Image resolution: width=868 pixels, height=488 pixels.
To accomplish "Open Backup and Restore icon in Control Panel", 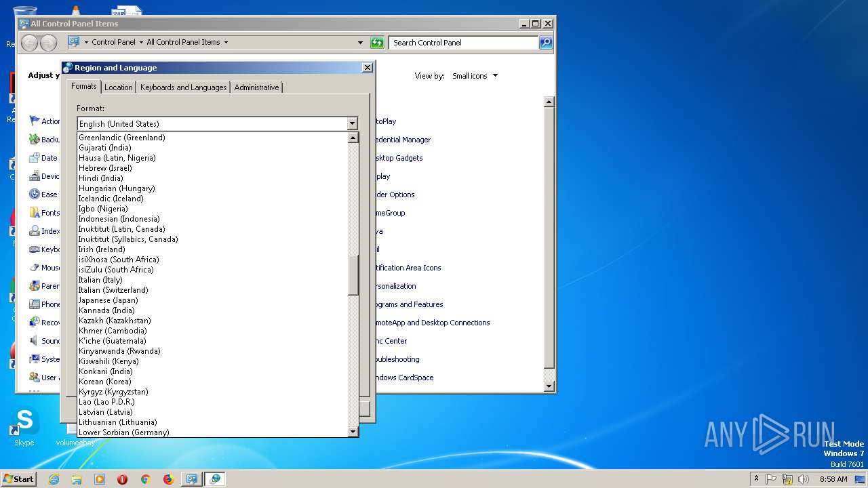I will pyautogui.click(x=35, y=139).
